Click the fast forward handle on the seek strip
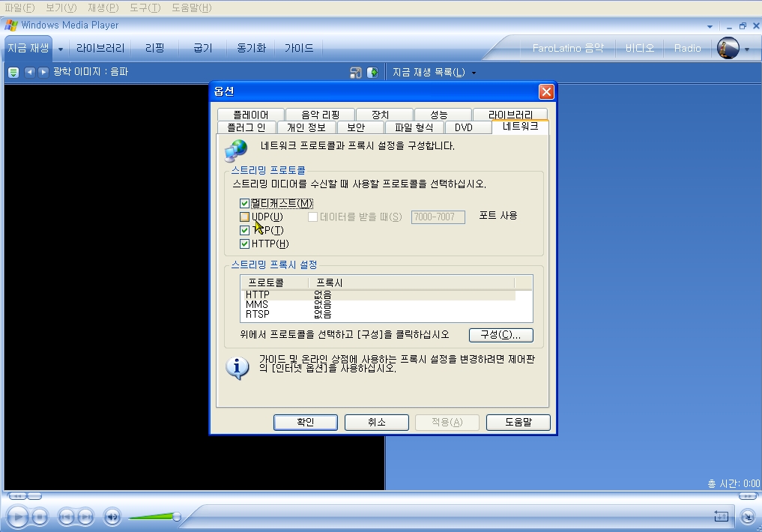 click(x=748, y=496)
